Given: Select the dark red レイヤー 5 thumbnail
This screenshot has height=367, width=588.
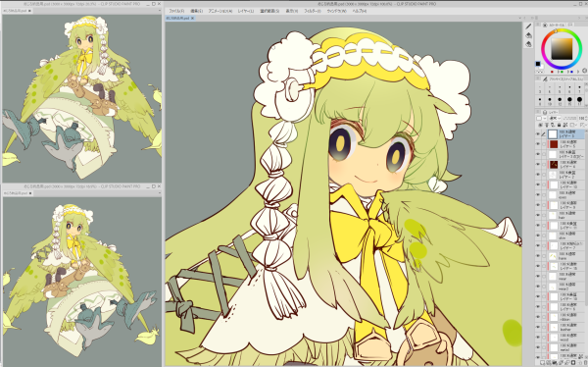Looking at the screenshot, I should [554, 144].
